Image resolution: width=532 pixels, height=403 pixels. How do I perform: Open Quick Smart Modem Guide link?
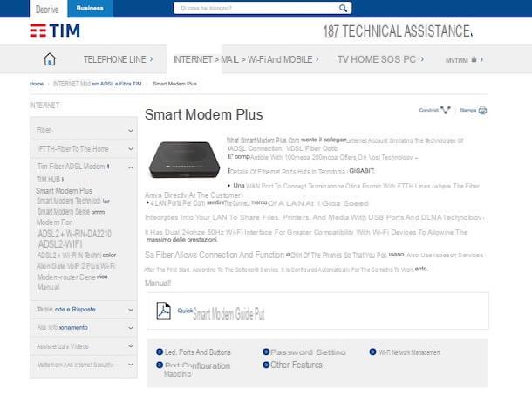pos(221,313)
